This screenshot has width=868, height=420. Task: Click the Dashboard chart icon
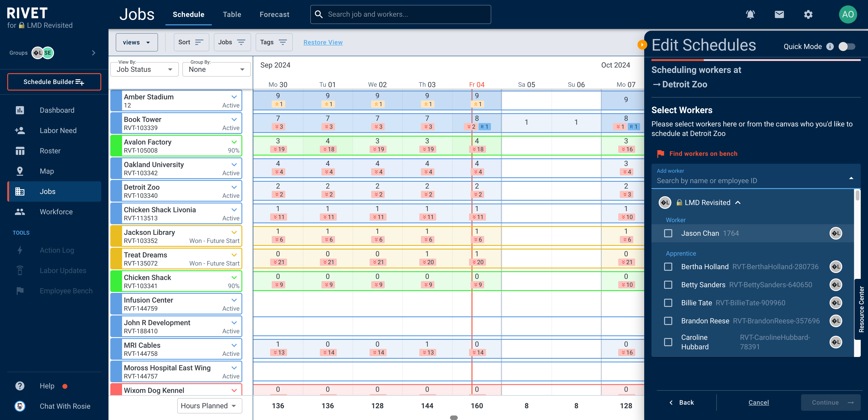(x=20, y=110)
